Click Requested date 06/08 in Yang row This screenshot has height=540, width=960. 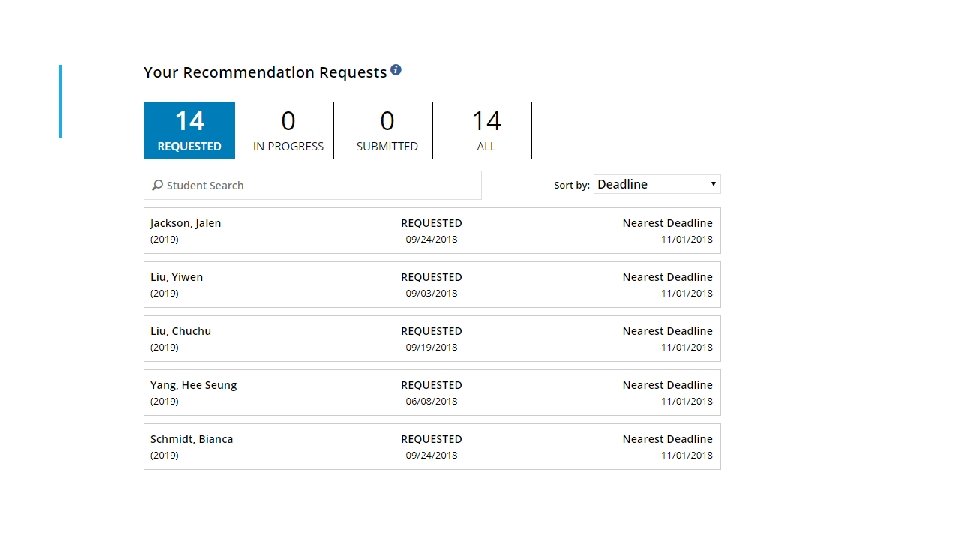(x=432, y=402)
